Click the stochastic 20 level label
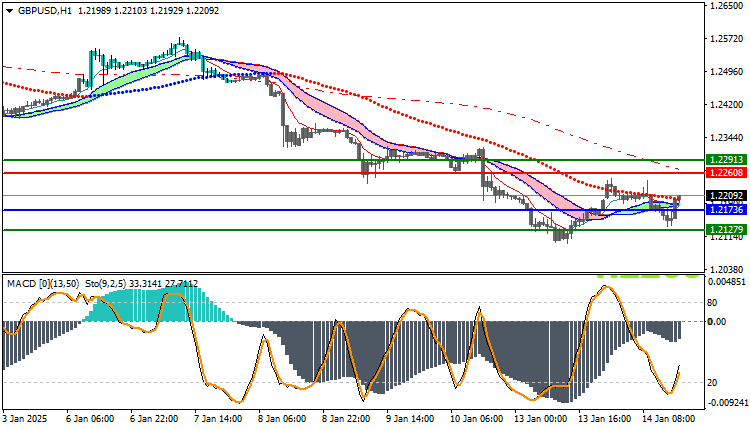 pyautogui.click(x=712, y=383)
